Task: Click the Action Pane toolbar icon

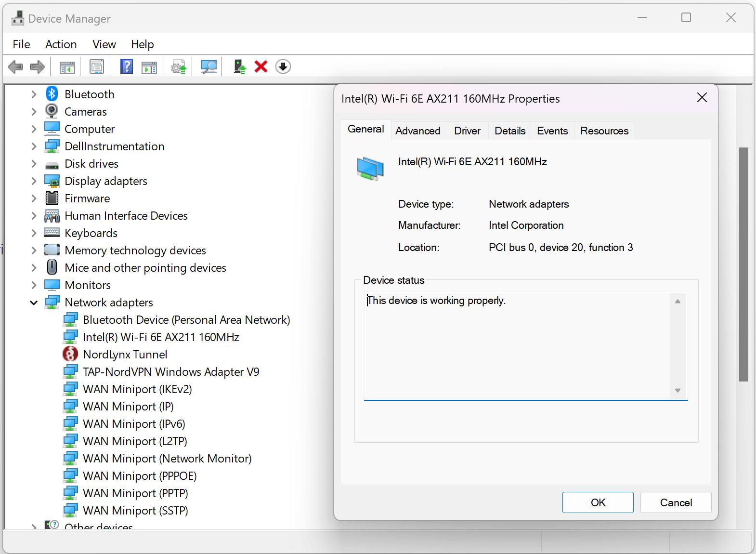Action: coord(149,67)
